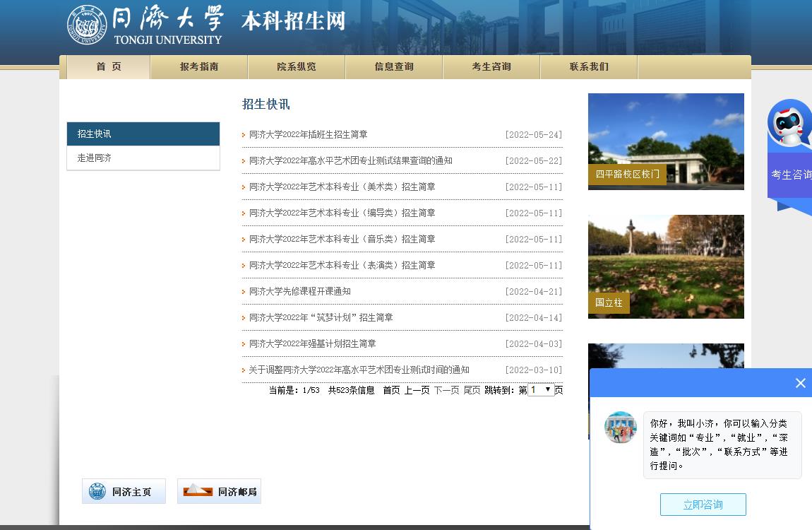812x530 pixels.
Task: Open the 报考指南 navigation menu
Action: pyautogui.click(x=199, y=67)
